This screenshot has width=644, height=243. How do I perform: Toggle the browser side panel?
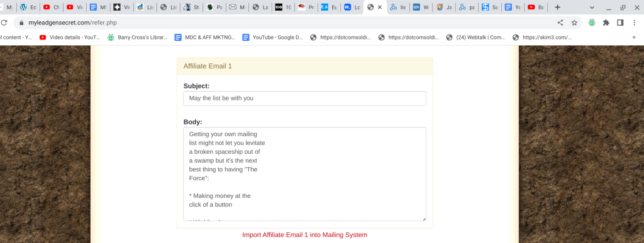click(x=620, y=23)
